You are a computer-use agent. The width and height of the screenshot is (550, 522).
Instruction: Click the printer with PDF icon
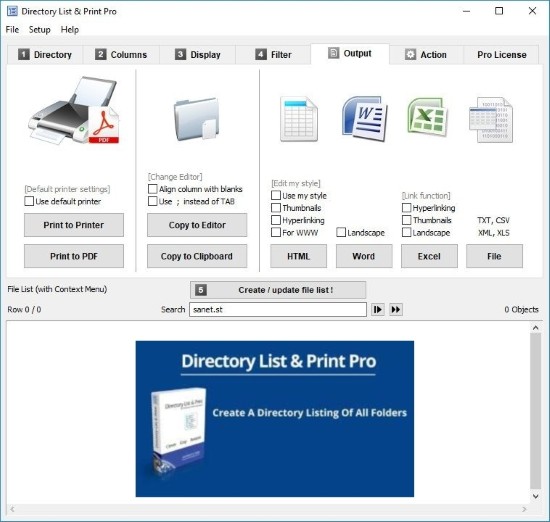coord(74,110)
